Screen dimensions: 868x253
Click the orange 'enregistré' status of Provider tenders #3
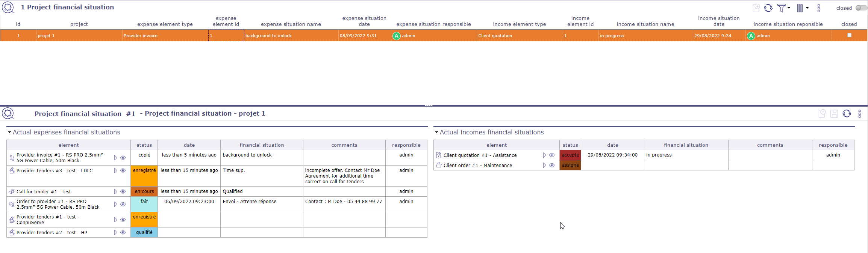(144, 176)
